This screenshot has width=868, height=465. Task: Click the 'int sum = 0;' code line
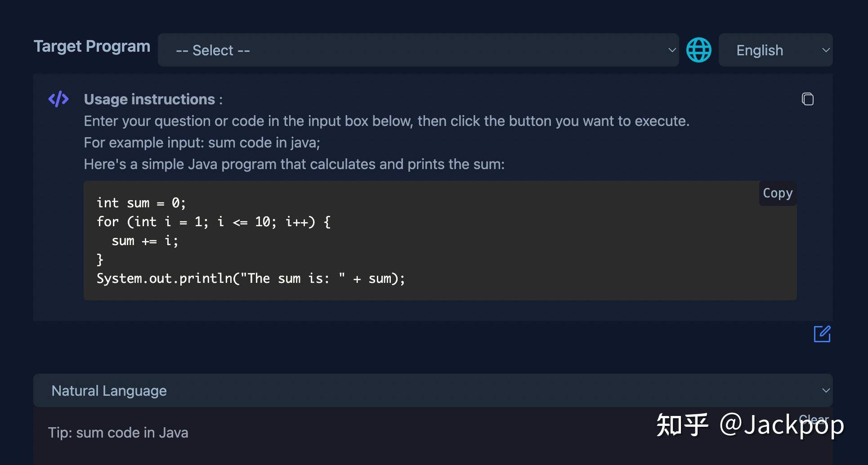point(141,203)
